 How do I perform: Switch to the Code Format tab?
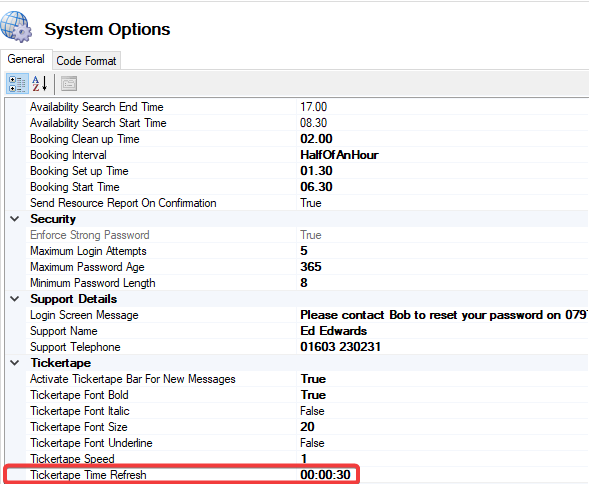click(86, 61)
